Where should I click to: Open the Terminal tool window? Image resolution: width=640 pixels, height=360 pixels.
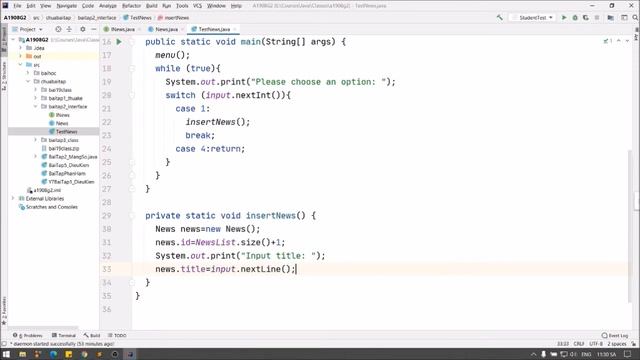point(64,335)
